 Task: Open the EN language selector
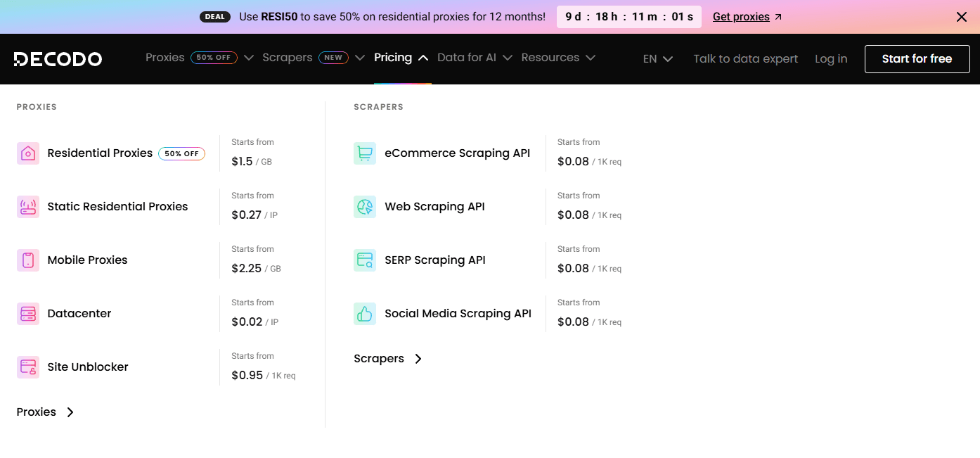click(658, 59)
